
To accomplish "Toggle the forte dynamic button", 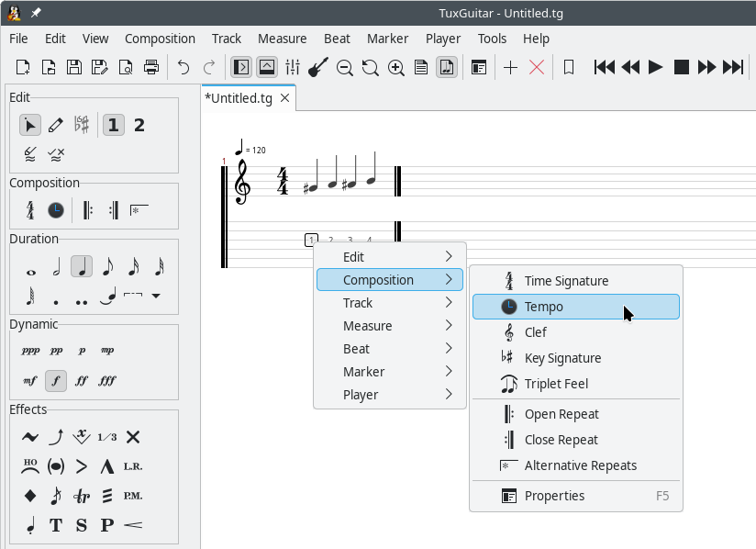I will coord(56,380).
